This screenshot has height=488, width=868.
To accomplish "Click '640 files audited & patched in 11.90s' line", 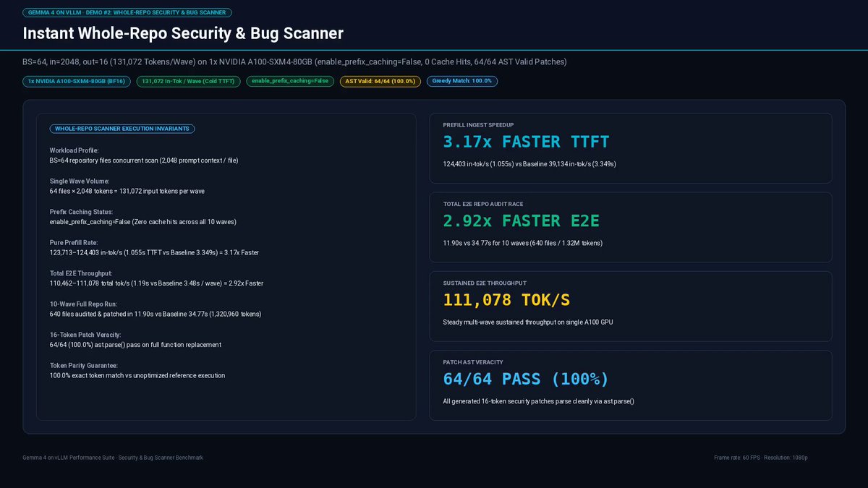I will [156, 314].
